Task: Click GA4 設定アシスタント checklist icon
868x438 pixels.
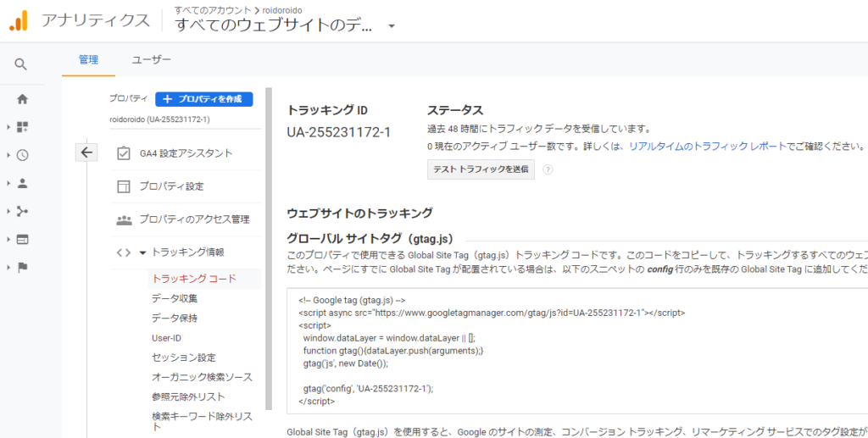Action: (x=124, y=153)
